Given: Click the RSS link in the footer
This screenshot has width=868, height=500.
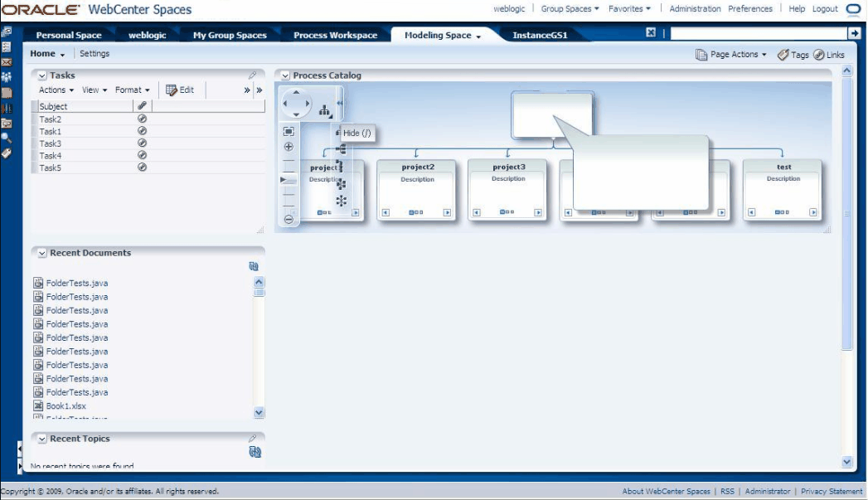Looking at the screenshot, I should [x=727, y=491].
